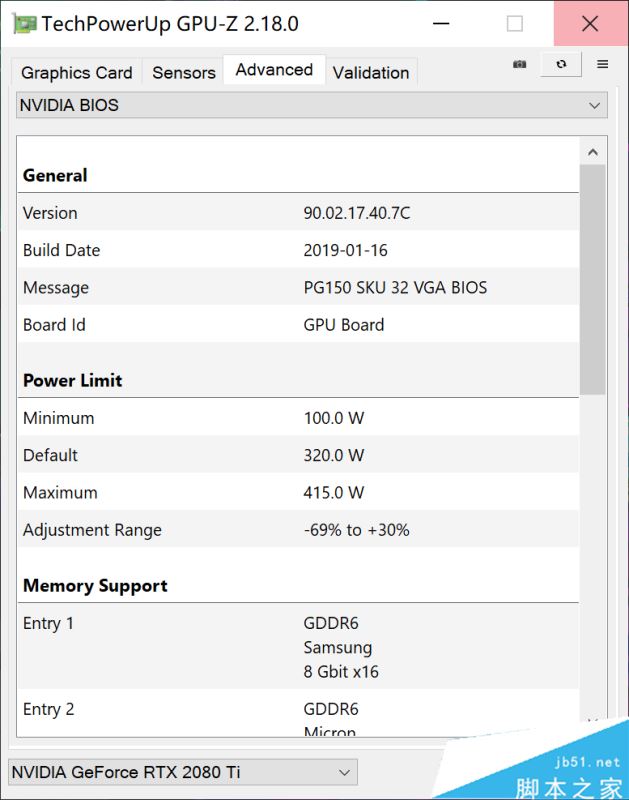The width and height of the screenshot is (629, 800).
Task: Open the Validation tab
Action: pos(371,72)
